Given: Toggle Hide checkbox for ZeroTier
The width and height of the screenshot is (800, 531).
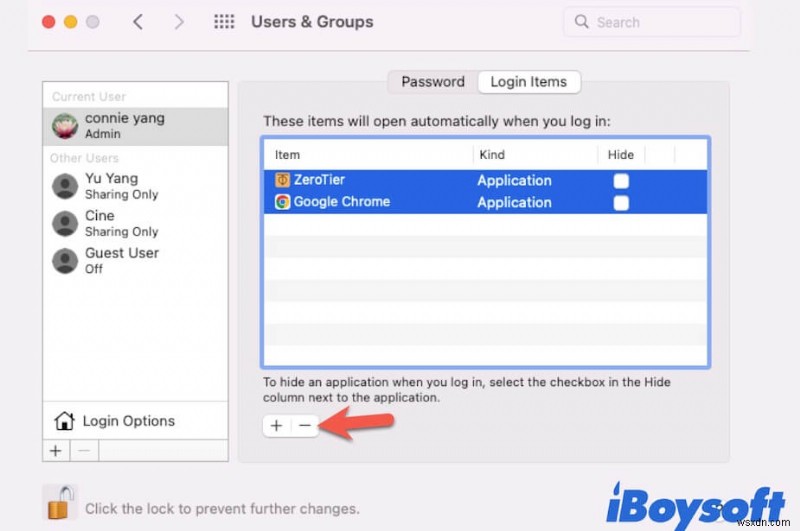Looking at the screenshot, I should pyautogui.click(x=621, y=181).
